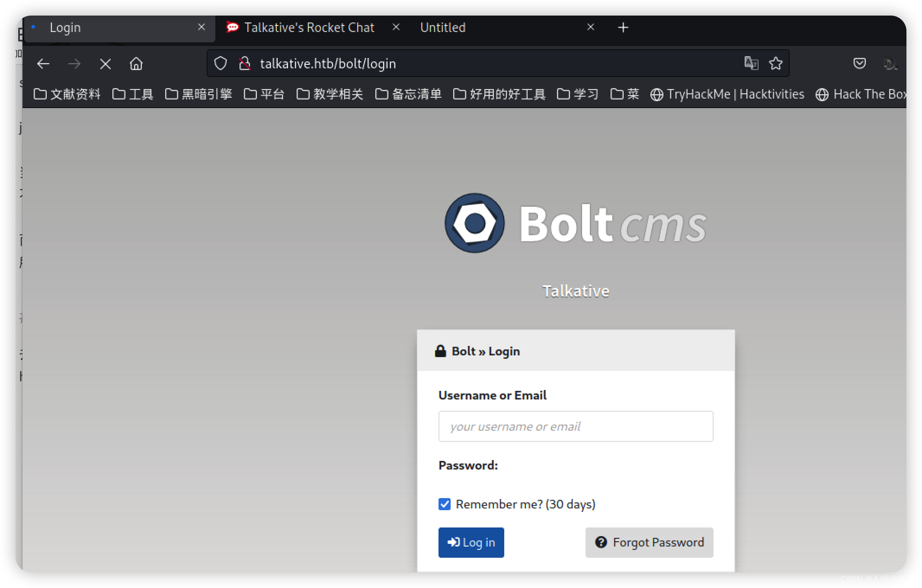Close the Talkative's Rocket Chat tab
The image size is (922, 588).
coord(396,27)
